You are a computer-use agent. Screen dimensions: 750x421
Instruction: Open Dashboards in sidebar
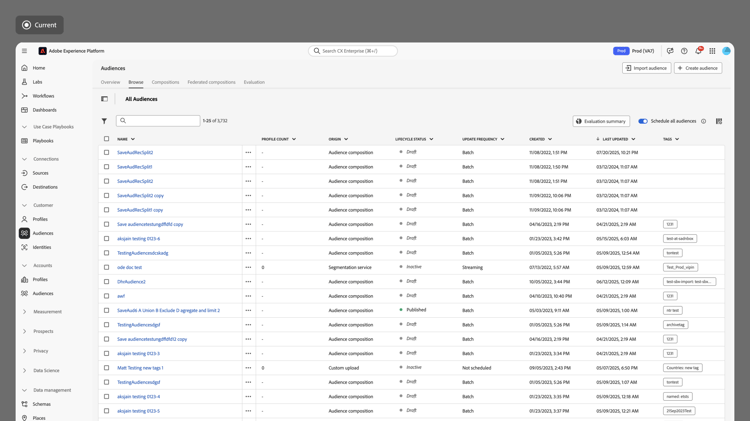(44, 110)
